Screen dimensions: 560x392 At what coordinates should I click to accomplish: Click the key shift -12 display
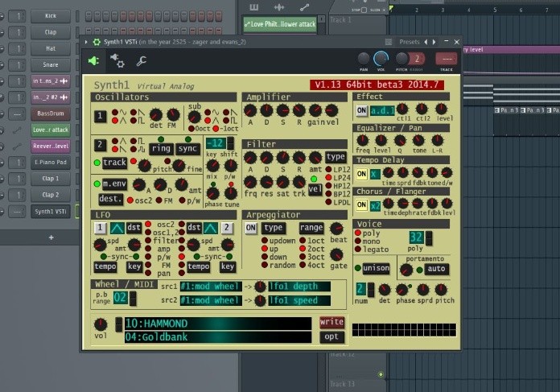tap(216, 143)
